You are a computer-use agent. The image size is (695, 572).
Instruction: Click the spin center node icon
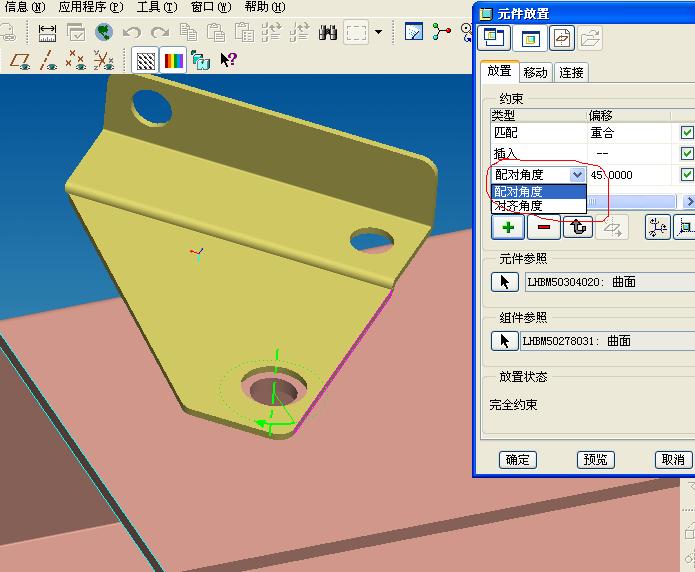(x=441, y=31)
